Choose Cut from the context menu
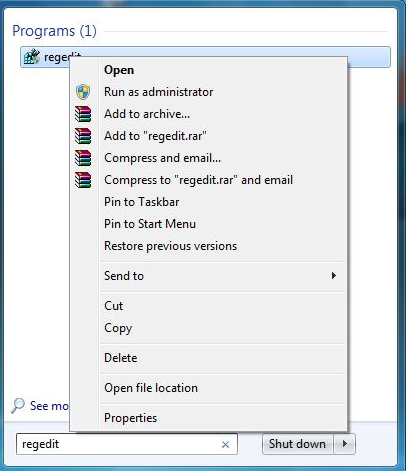This screenshot has height=471, width=406. click(208, 306)
